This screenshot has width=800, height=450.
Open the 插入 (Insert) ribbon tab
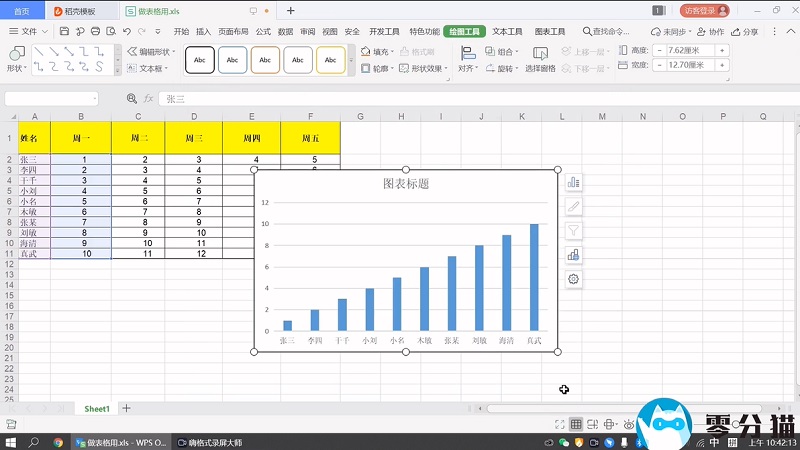point(204,32)
